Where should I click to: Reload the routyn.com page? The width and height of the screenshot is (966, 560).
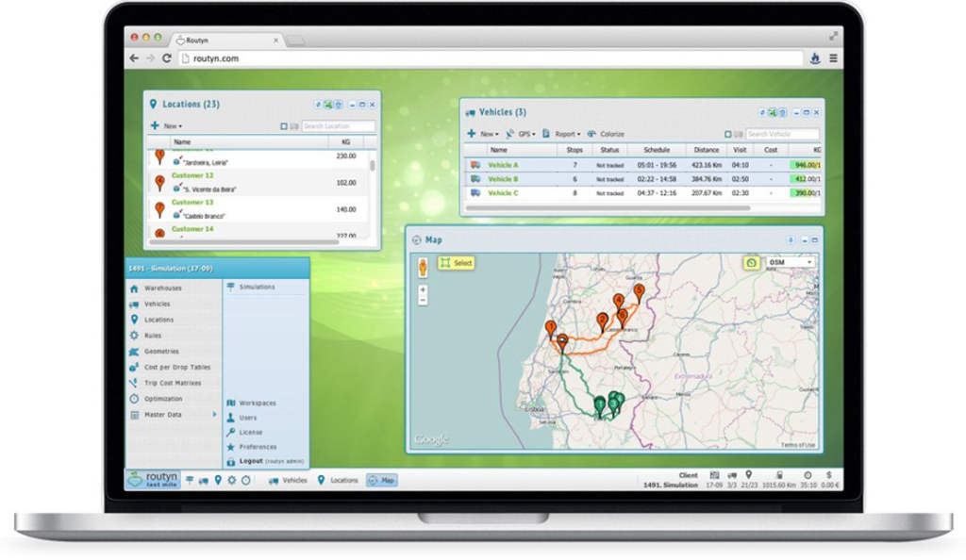[x=166, y=58]
